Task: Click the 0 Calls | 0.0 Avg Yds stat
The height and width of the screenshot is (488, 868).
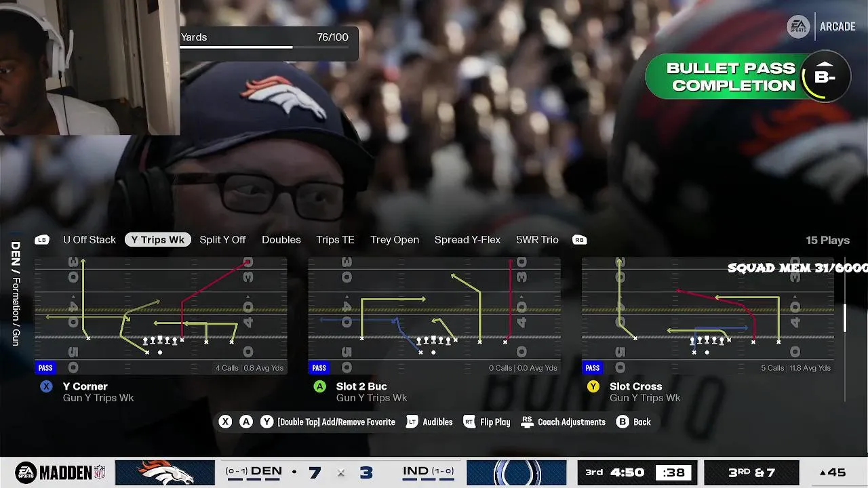Action: (x=523, y=368)
